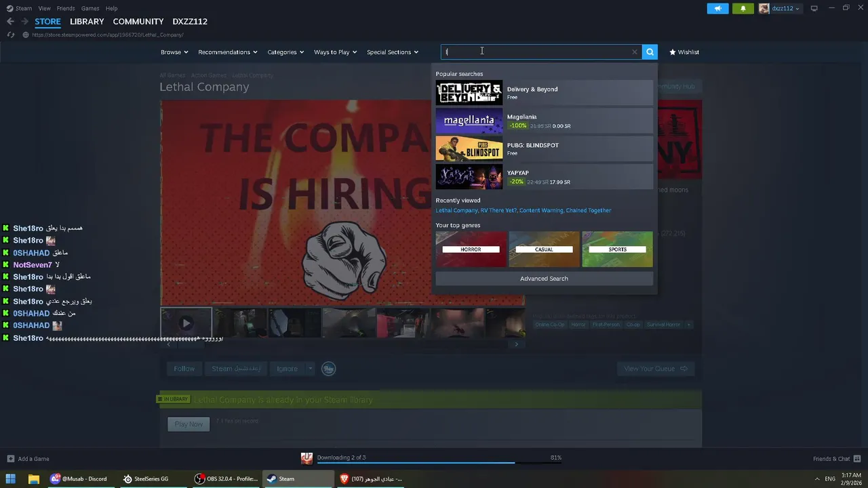Open the Windows Start menu
Viewport: 868px width, 488px height.
pos(10,479)
